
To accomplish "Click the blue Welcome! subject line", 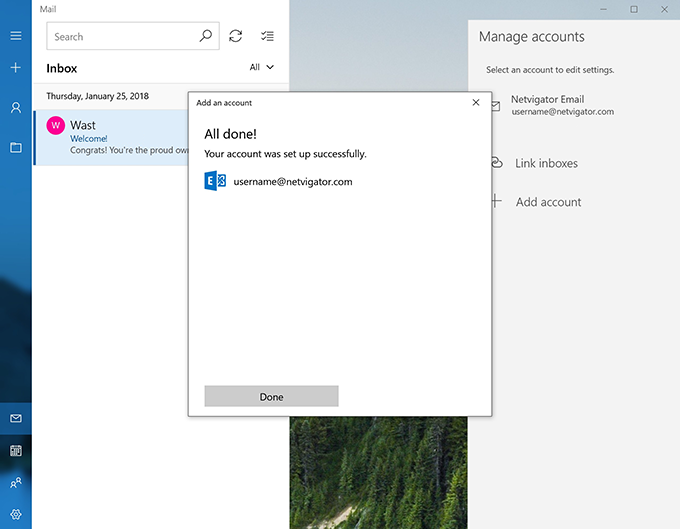I will pos(88,138).
